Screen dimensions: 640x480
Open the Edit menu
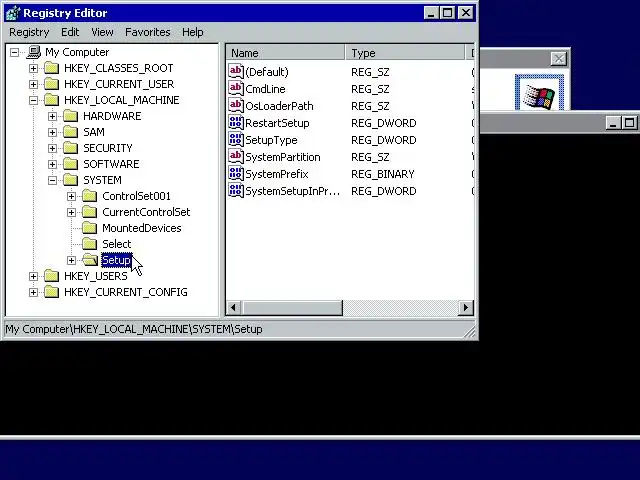[70, 32]
